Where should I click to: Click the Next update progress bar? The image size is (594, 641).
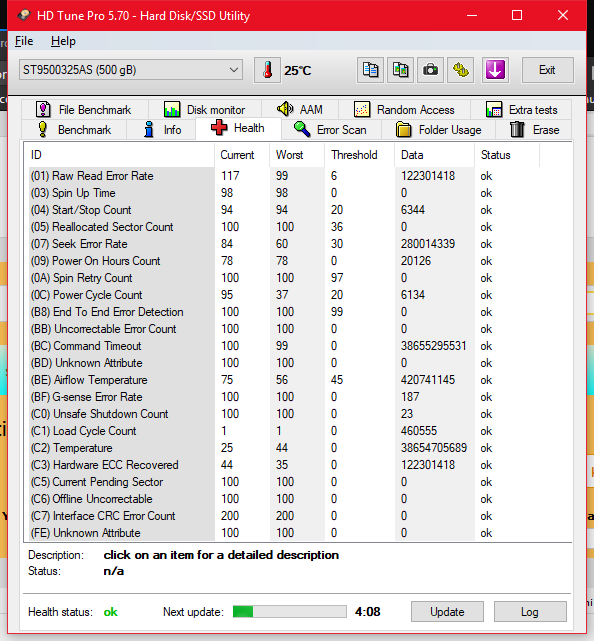[x=289, y=612]
